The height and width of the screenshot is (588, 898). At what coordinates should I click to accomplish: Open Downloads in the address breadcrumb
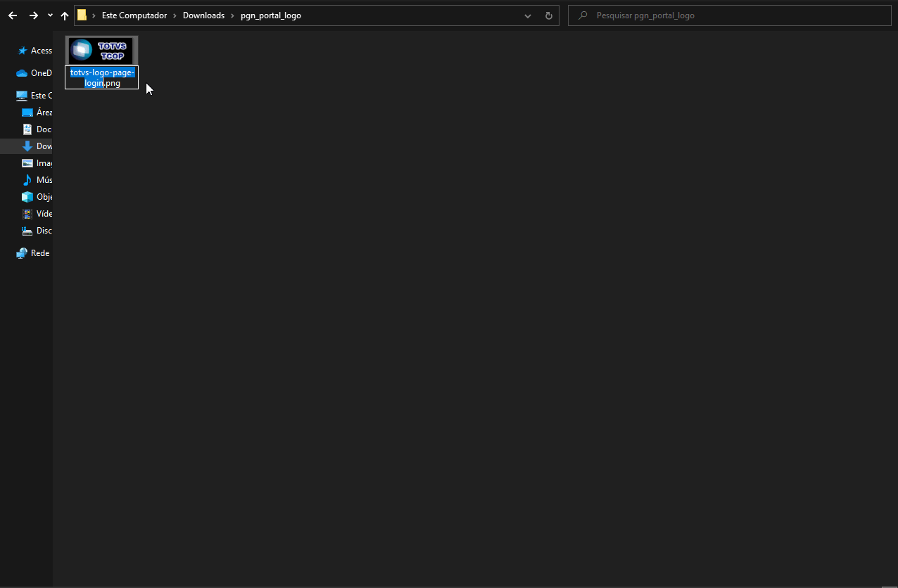point(203,15)
